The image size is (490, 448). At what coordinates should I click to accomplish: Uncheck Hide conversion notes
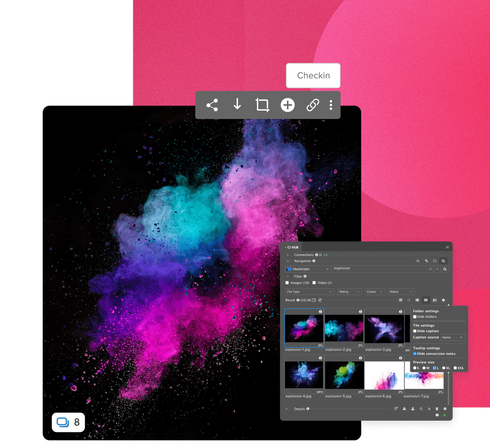coord(414,354)
